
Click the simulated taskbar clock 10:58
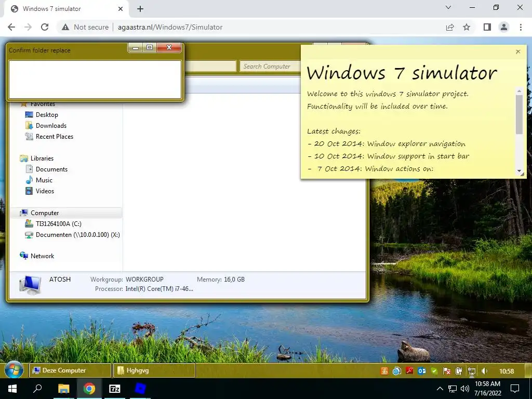point(507,371)
